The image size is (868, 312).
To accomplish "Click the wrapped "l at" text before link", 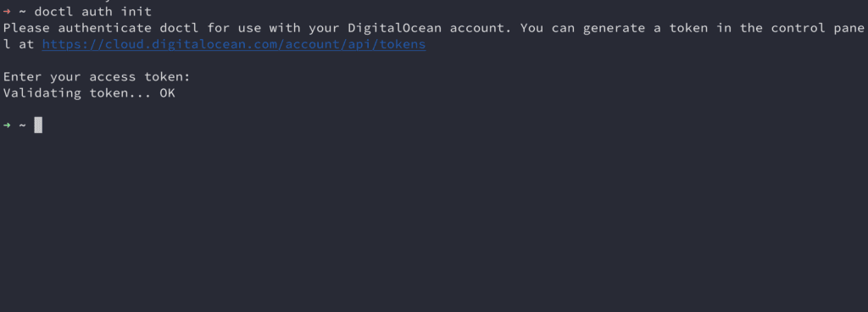I will point(19,44).
